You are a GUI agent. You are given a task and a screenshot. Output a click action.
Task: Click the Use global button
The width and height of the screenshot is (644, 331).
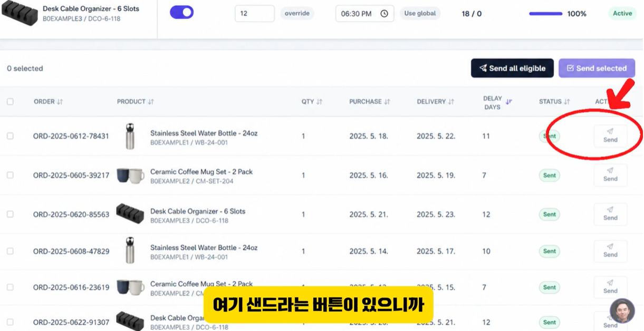click(x=420, y=13)
